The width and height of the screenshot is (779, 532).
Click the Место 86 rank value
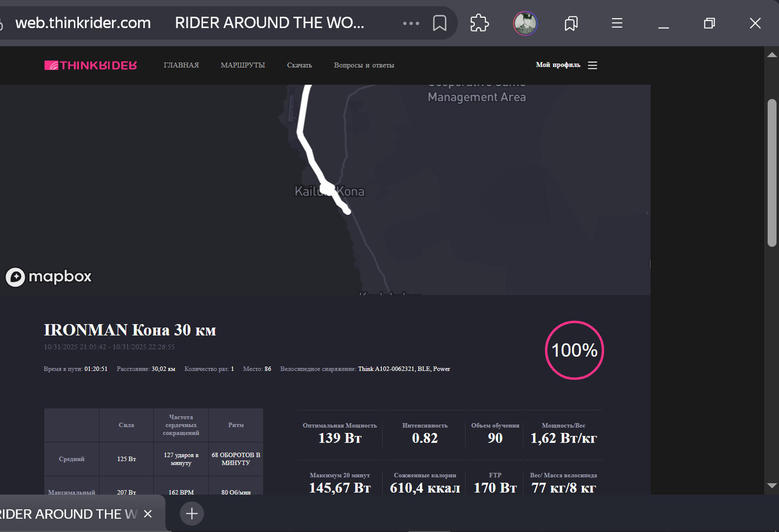point(268,369)
